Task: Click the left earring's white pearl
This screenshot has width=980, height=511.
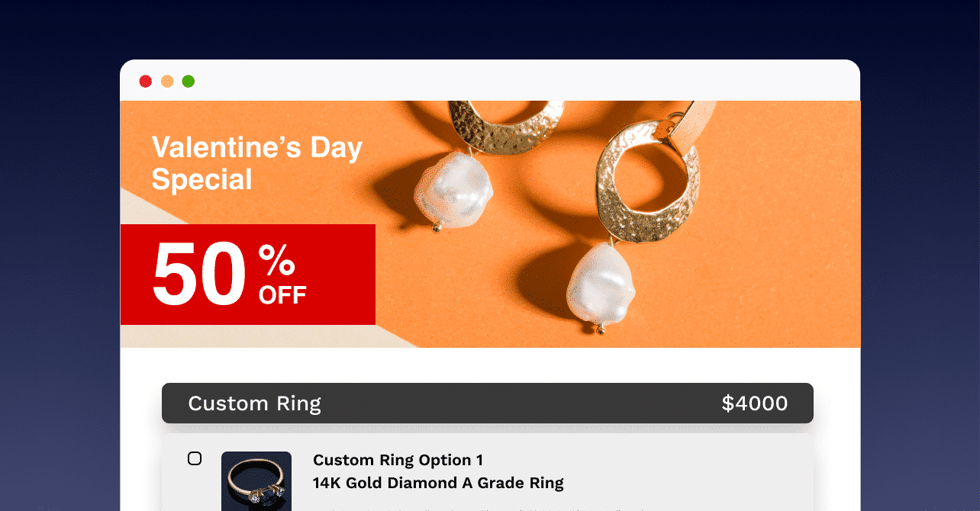Action: pos(453,190)
